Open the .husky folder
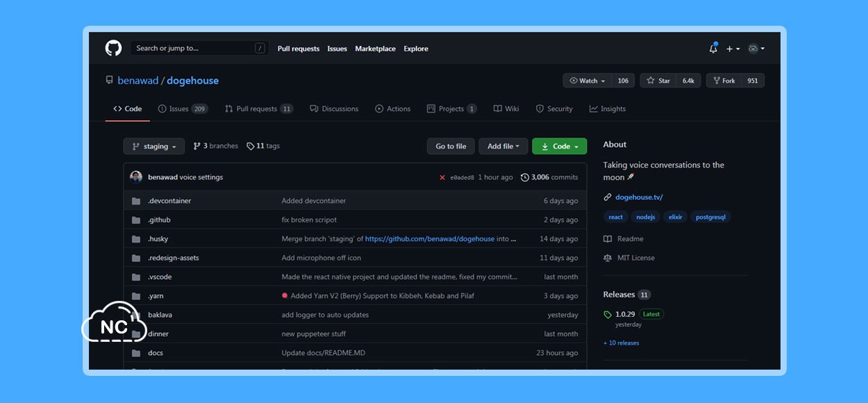The width and height of the screenshot is (868, 403). [158, 239]
